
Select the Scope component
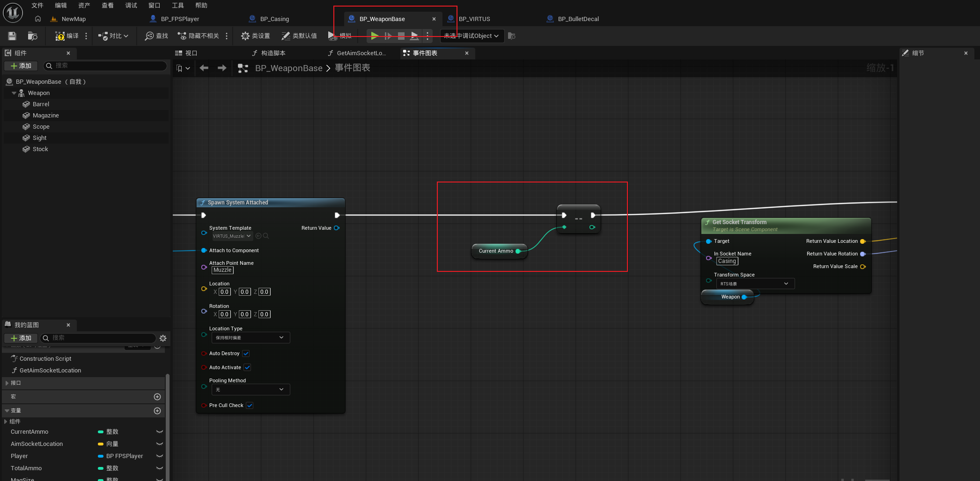click(x=41, y=127)
